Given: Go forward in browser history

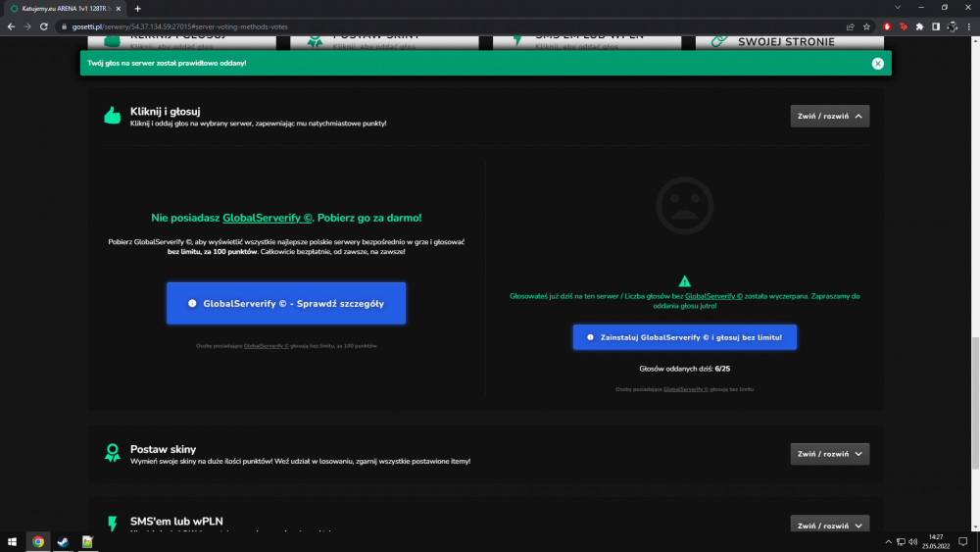Looking at the screenshot, I should pyautogui.click(x=27, y=26).
